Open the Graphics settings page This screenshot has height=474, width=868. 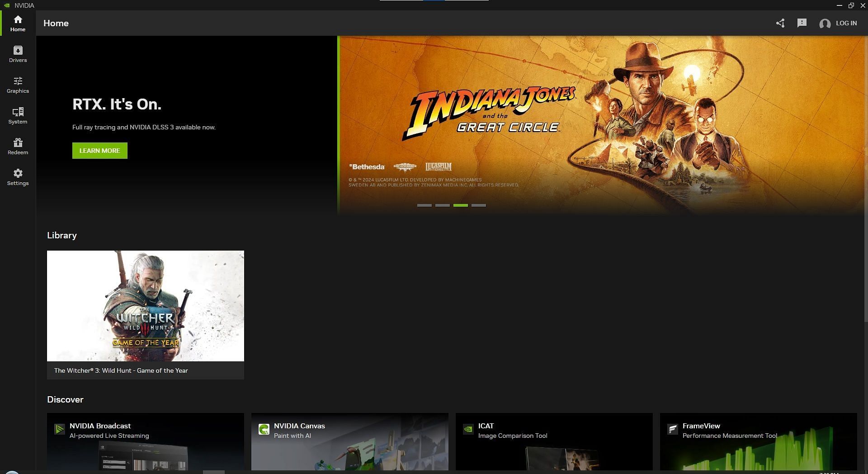pos(18,85)
